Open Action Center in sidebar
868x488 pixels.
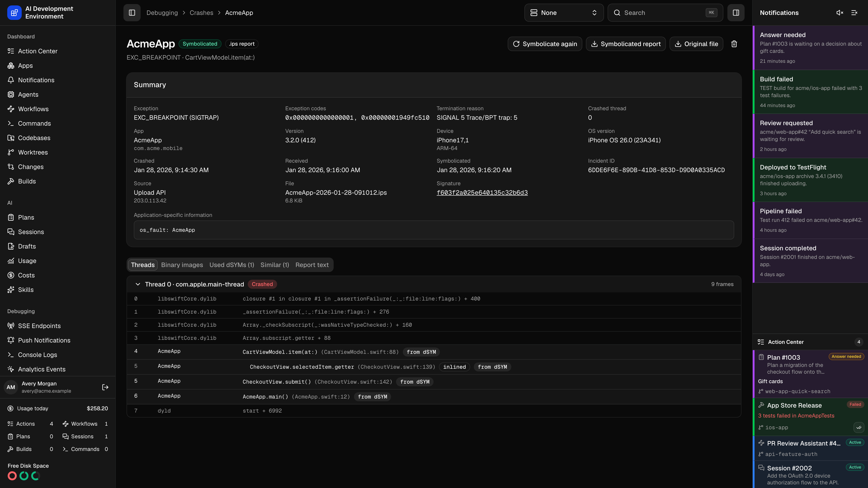(x=58, y=51)
